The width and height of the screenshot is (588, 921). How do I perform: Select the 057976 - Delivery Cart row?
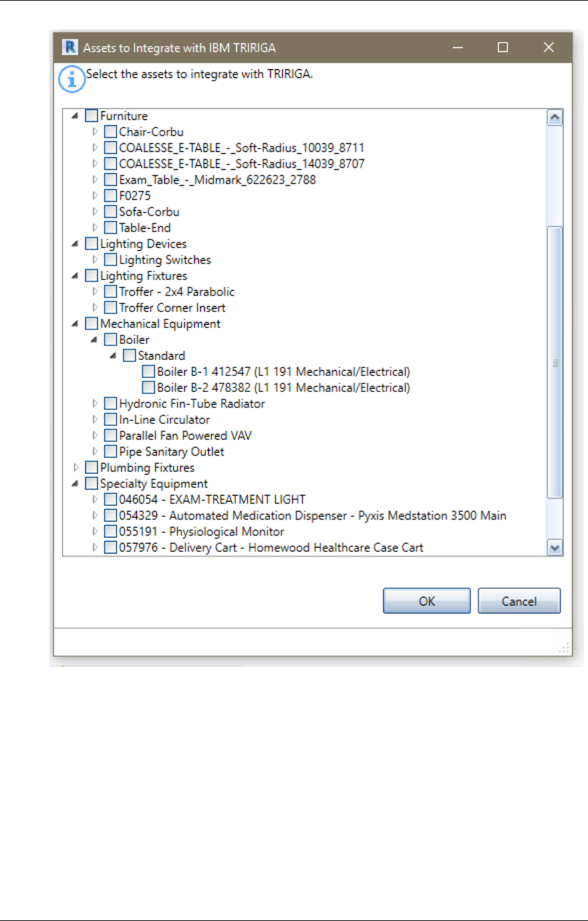[x=271, y=547]
